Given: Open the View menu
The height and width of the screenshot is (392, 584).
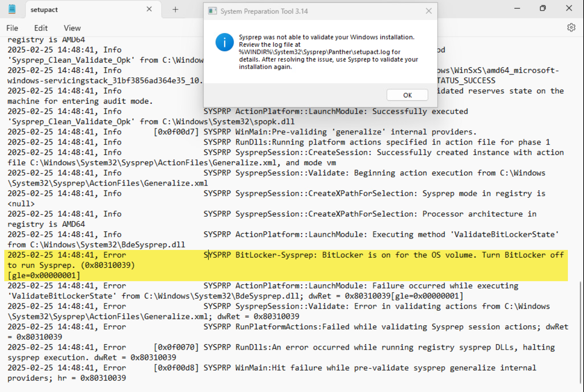Looking at the screenshot, I should 72,28.
